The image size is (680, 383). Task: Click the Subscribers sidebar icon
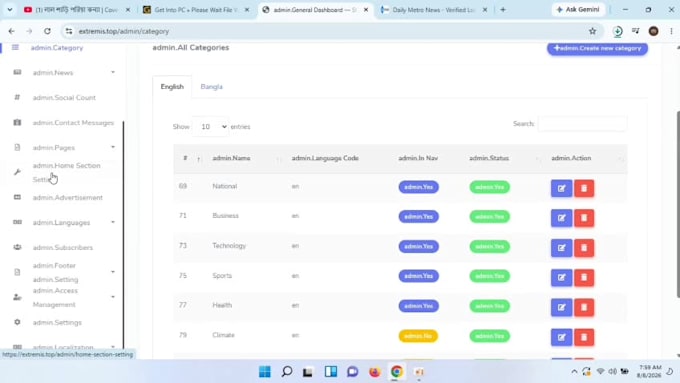tap(17, 247)
